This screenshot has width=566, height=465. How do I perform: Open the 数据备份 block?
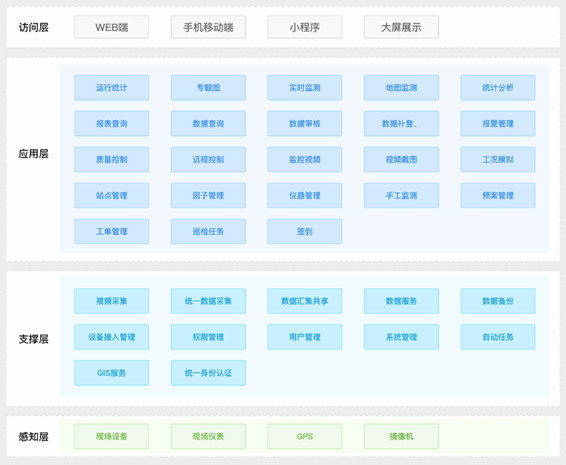pyautogui.click(x=498, y=301)
